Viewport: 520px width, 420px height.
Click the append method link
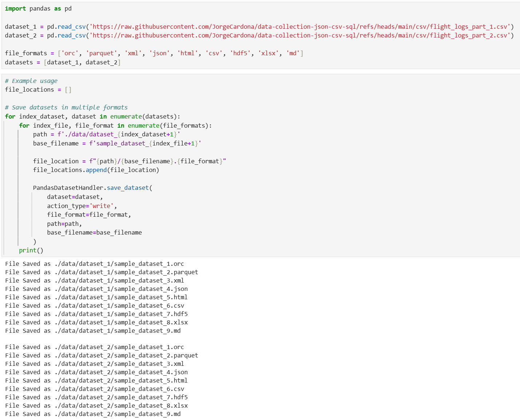pyautogui.click(x=96, y=170)
